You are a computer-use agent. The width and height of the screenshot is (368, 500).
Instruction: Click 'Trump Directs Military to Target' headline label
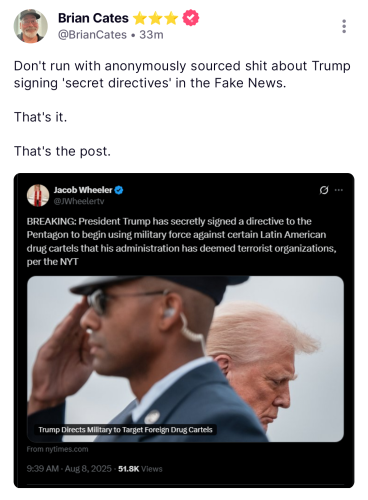click(125, 430)
